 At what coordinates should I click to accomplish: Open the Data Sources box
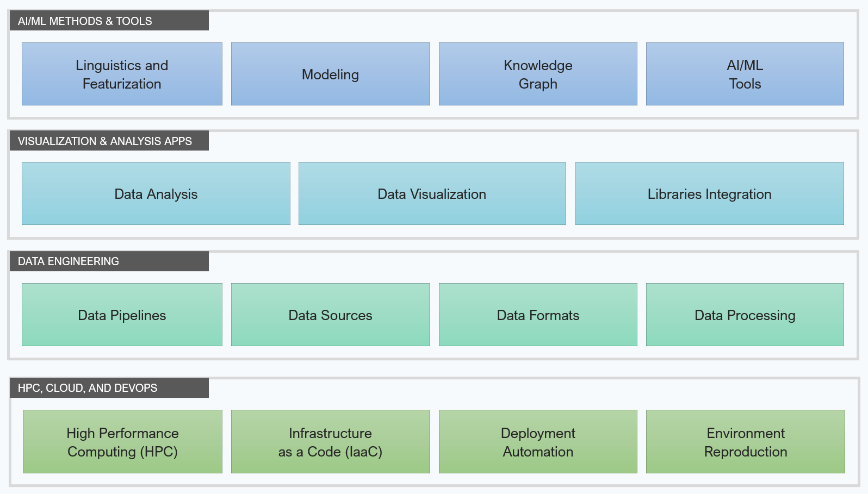tap(330, 315)
